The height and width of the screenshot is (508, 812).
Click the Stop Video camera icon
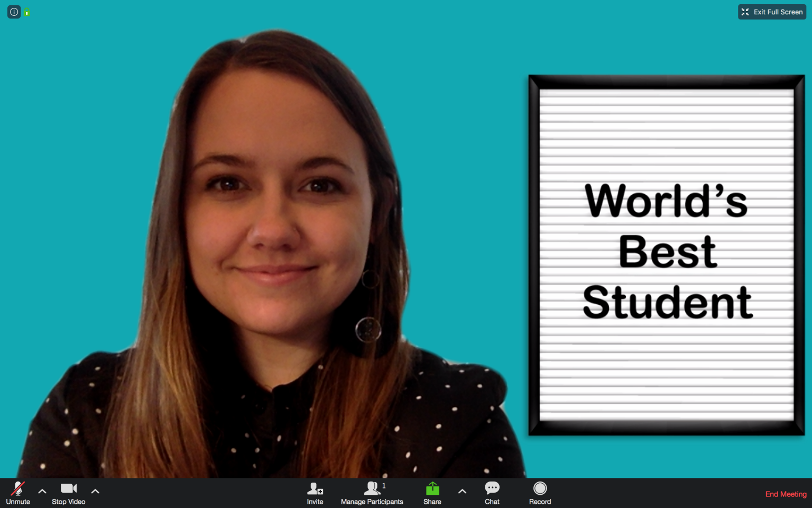[x=68, y=488]
